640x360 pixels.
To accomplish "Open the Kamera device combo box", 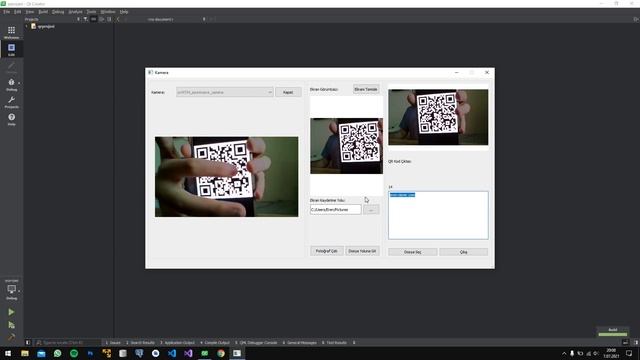I will (x=225, y=92).
